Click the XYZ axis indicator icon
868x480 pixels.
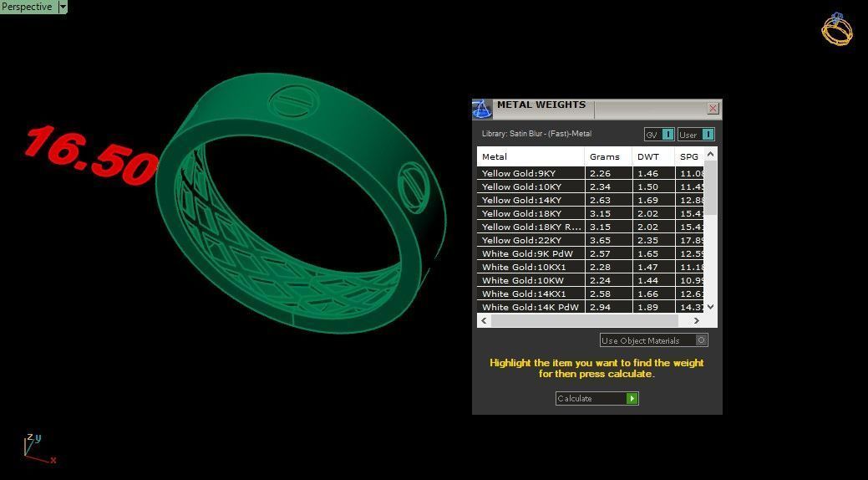pos(38,448)
